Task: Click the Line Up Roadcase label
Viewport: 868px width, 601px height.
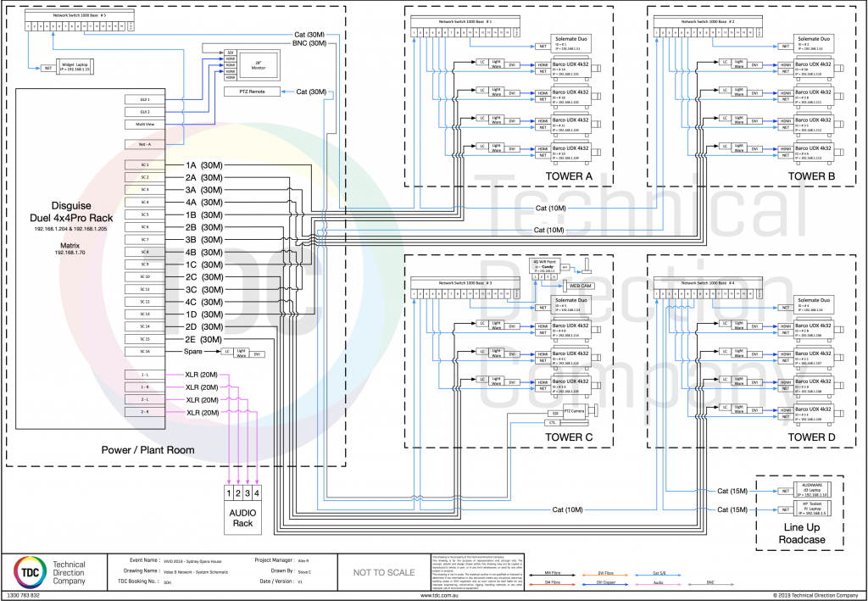Action: [802, 533]
